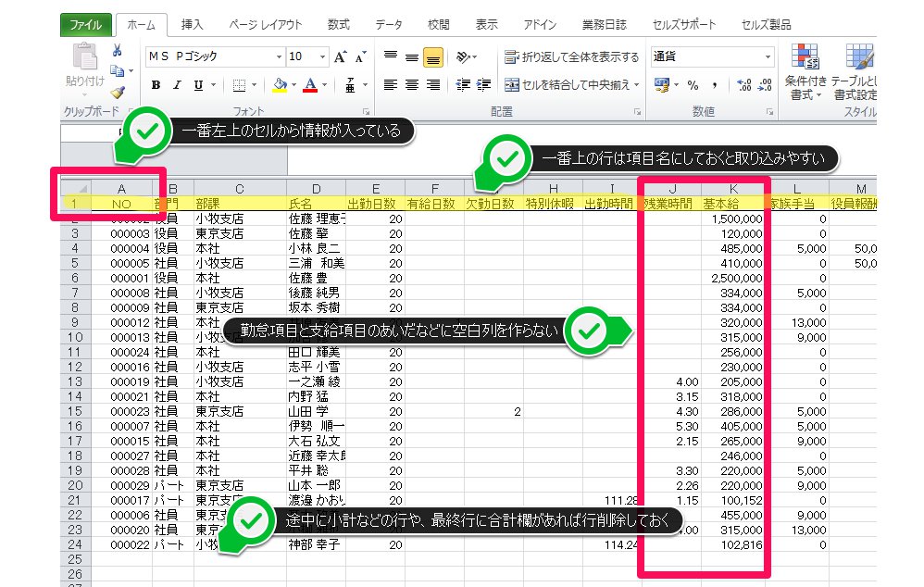This screenshot has width=924, height=587.
Task: Toggle Italic formatting
Action: click(x=178, y=84)
